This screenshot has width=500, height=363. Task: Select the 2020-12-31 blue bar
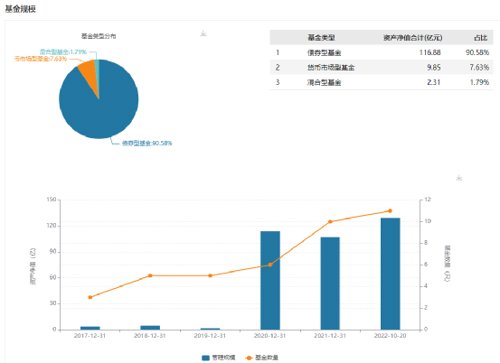tap(270, 280)
